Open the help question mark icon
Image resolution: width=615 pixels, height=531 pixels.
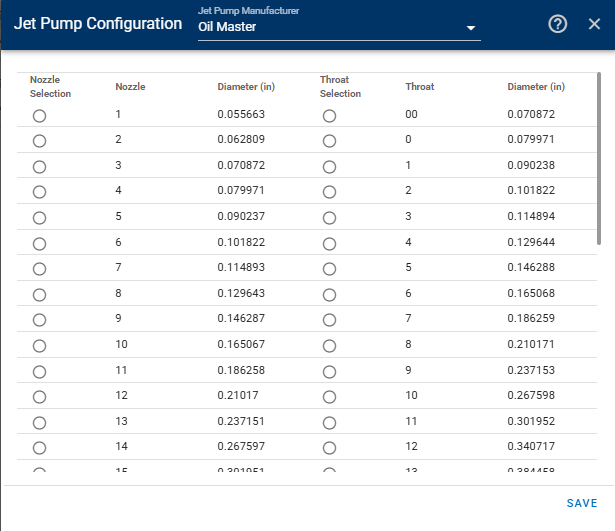[x=557, y=24]
